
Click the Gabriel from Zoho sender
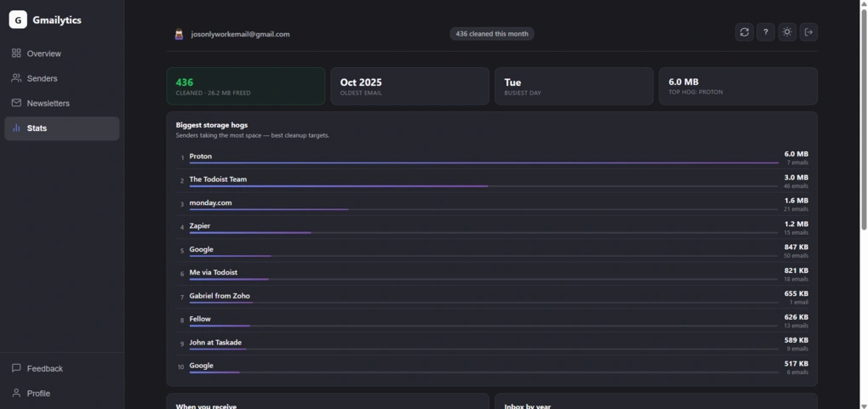point(220,296)
